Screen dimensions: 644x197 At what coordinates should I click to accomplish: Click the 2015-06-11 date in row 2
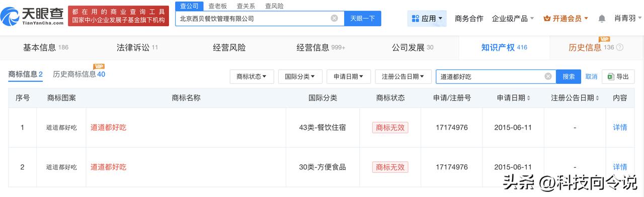[x=513, y=167]
